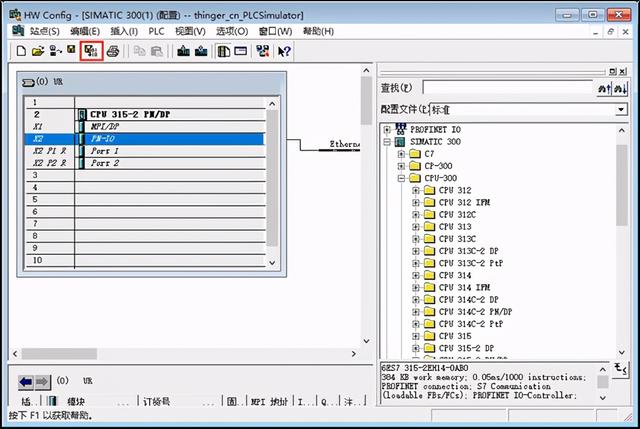Expand the CPU 312 folder
Screen dimensions: 640x429
click(x=416, y=190)
